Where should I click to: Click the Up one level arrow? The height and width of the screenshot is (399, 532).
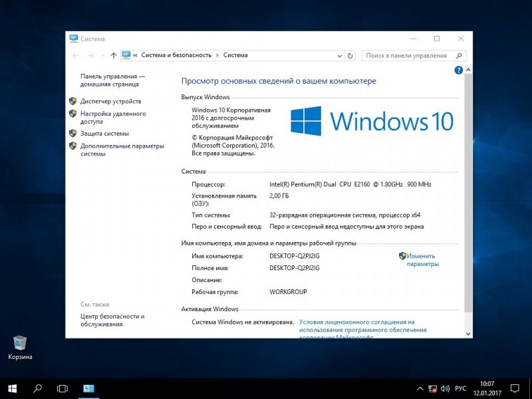tap(114, 55)
